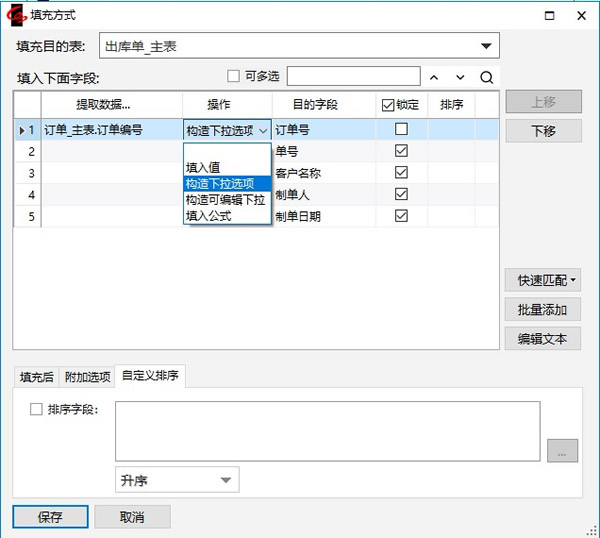Switch to the 填充后 tab
Screen dimensions: 600x538
pyautogui.click(x=38, y=376)
